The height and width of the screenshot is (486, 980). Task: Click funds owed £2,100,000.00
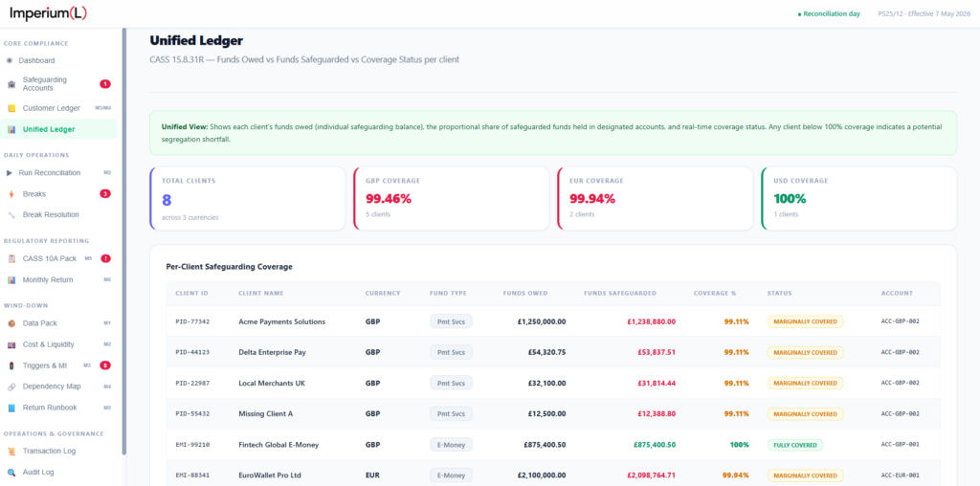tap(542, 475)
